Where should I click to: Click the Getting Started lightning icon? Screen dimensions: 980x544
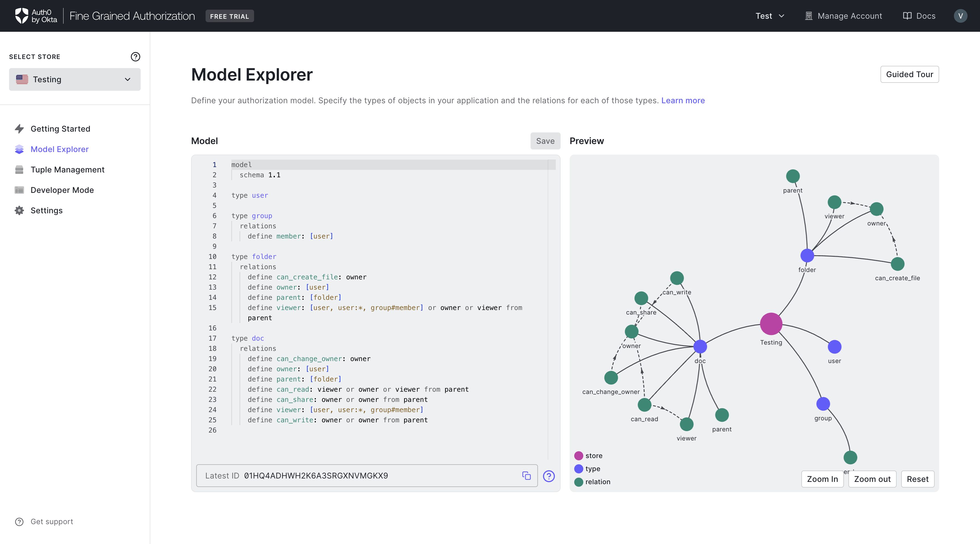[x=19, y=128]
